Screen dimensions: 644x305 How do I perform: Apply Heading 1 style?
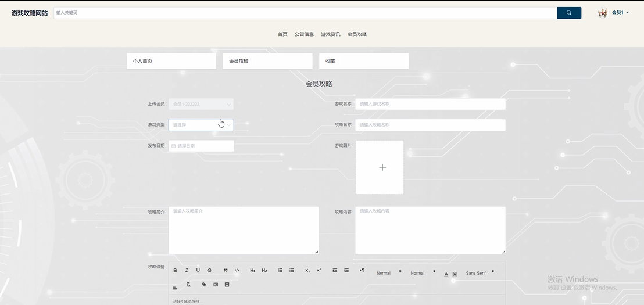(x=253, y=270)
